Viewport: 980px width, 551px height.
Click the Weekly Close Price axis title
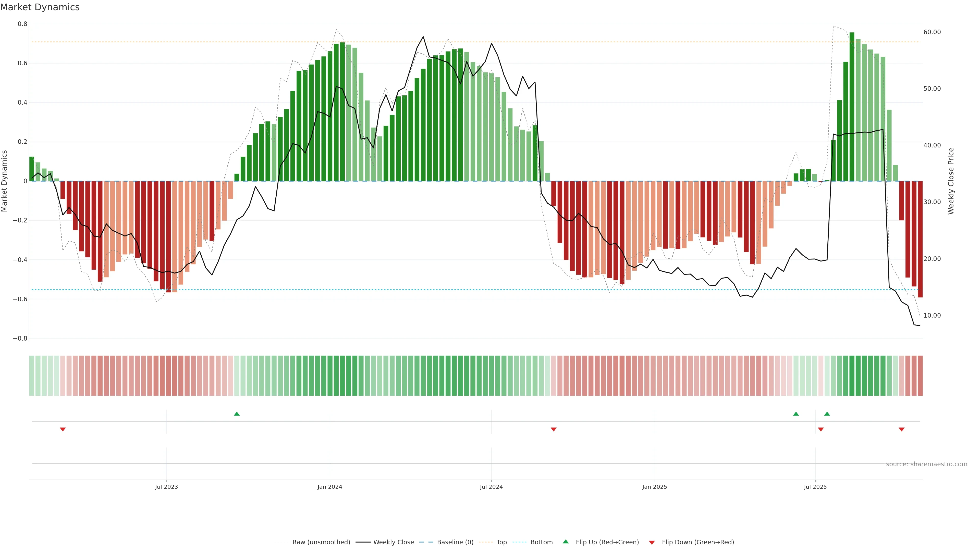951,181
